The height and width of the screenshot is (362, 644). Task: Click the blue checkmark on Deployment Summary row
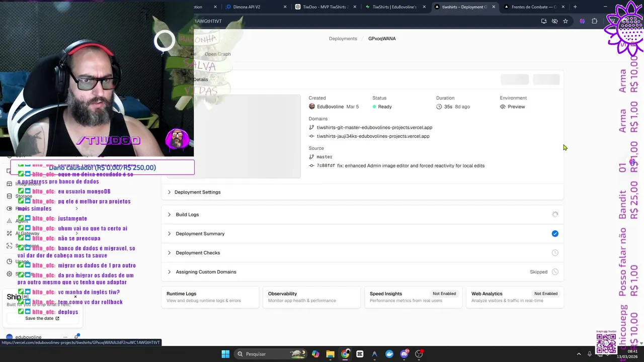pyautogui.click(x=555, y=234)
